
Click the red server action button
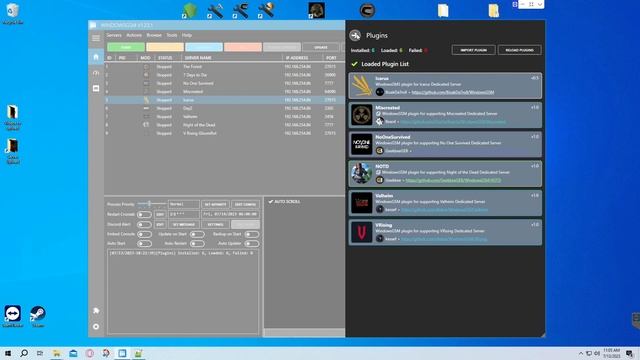tap(243, 47)
